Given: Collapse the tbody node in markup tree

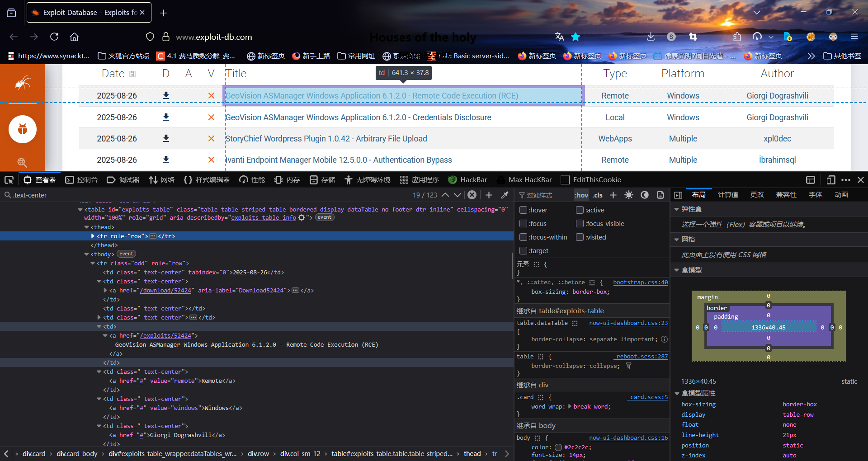Looking at the screenshot, I should 86,254.
